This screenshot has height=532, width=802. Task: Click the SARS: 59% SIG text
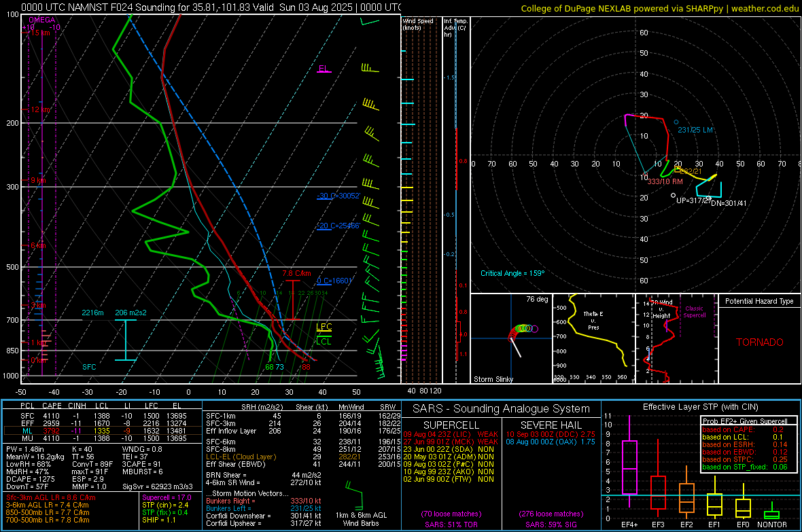(x=551, y=525)
